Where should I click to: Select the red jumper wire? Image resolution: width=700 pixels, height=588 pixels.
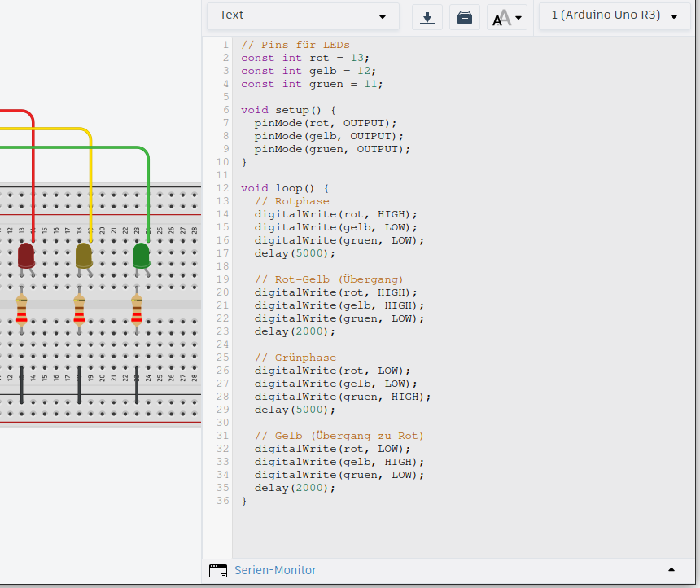coord(33,178)
